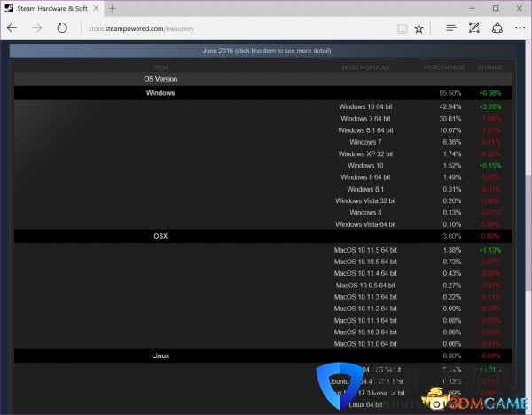Select the MacOS 10.11.2 64 bit entry

coord(365,309)
